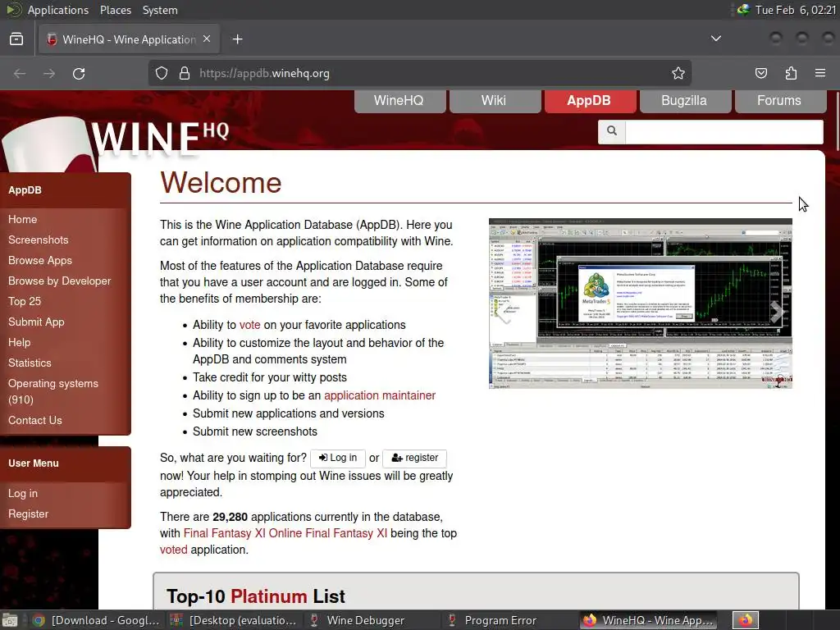Open the Platinum link in Top-10 heading

click(x=268, y=596)
